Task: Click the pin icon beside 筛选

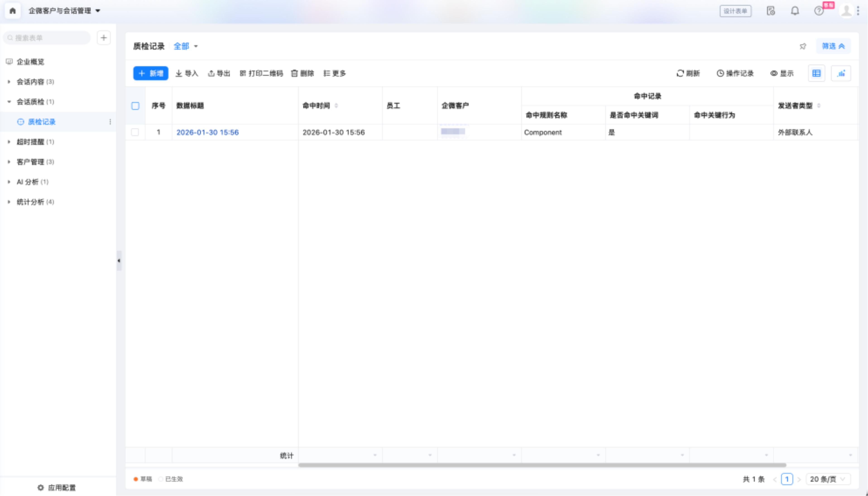Action: pyautogui.click(x=803, y=46)
